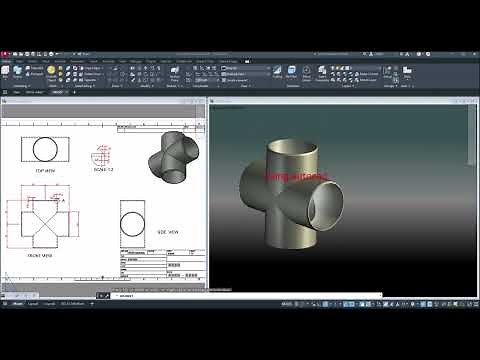Click the plus new drawing tab button
Image resolution: width=480 pixels, height=360 pixels.
[74, 92]
